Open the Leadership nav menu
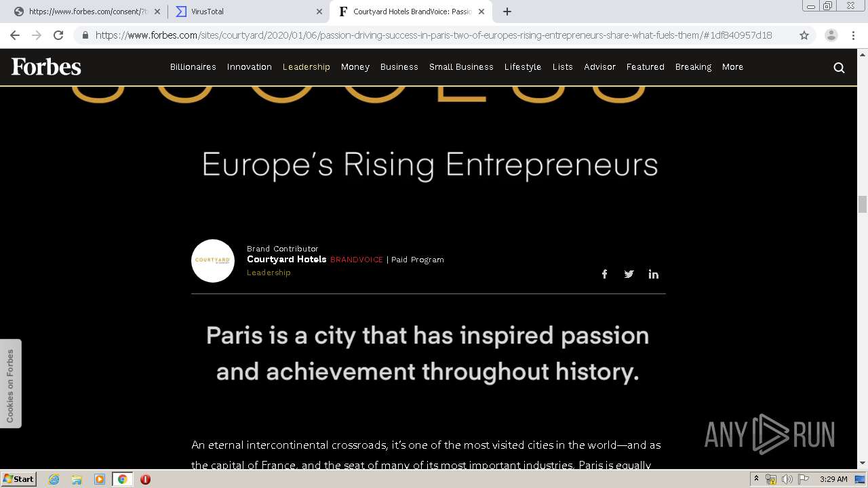Viewport: 868px width, 488px height. [x=307, y=67]
